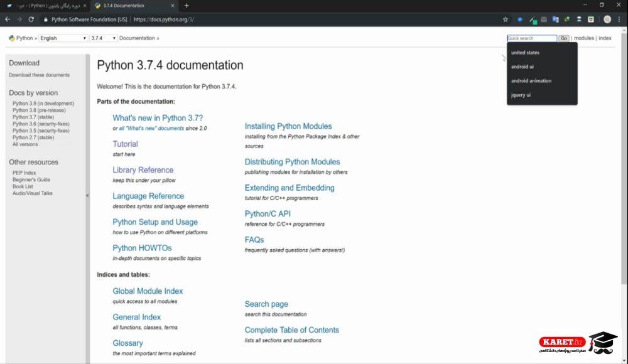Click the Go search button
Viewport: 628px width, 364px height.
pyautogui.click(x=564, y=38)
